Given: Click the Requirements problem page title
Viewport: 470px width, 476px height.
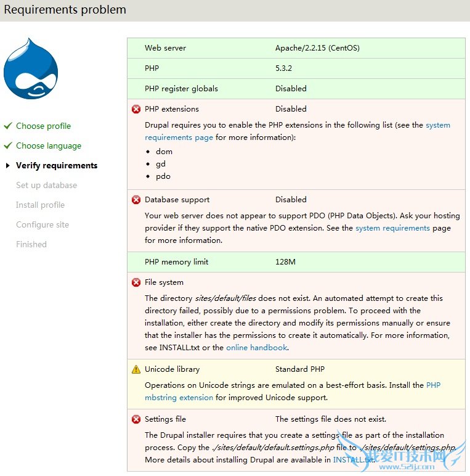Looking at the screenshot, I should [65, 10].
